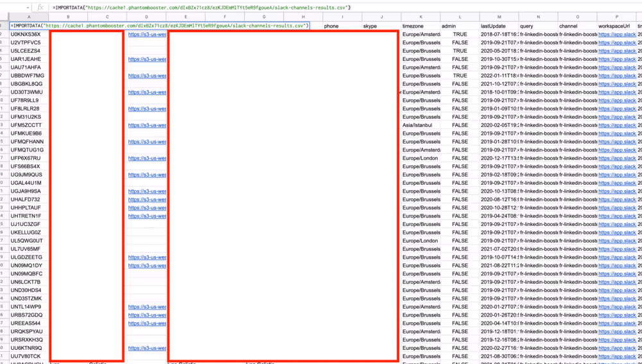
Task: Click the 'workspaceUrl' header cell
Action: (616, 26)
